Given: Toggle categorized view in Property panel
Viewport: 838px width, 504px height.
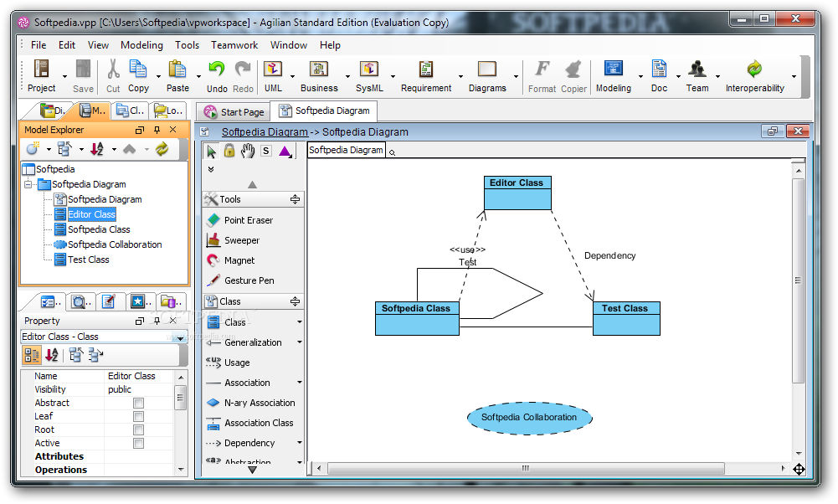Looking at the screenshot, I should [x=32, y=355].
